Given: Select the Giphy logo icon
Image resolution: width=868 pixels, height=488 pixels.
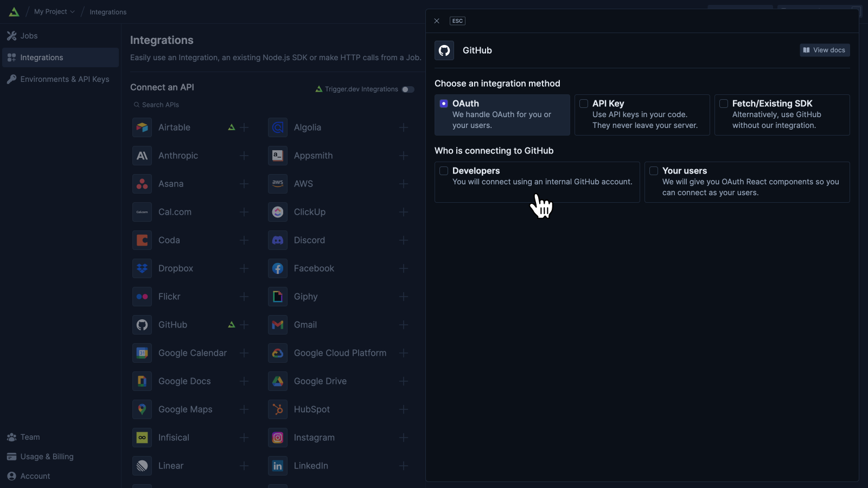Looking at the screenshot, I should pyautogui.click(x=278, y=297).
